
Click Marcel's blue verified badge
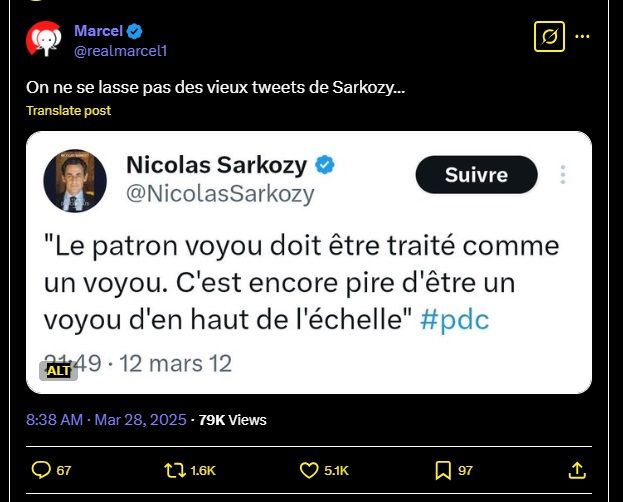[x=133, y=30]
